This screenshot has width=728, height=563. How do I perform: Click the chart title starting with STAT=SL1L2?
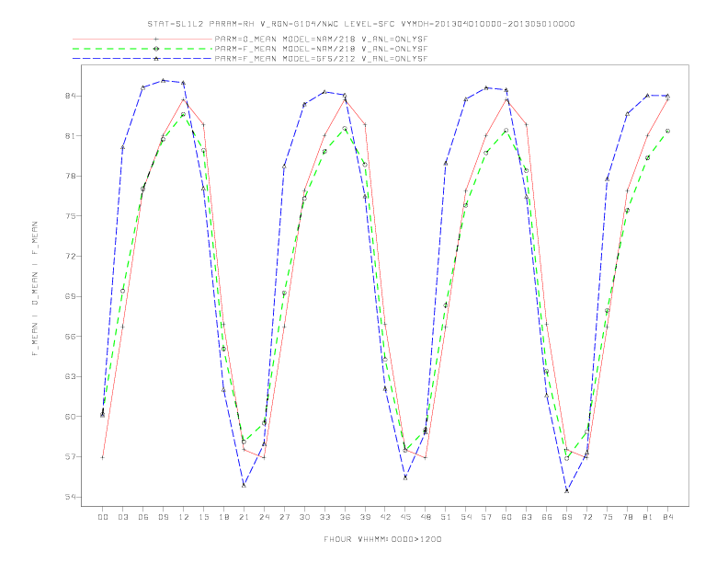click(361, 24)
